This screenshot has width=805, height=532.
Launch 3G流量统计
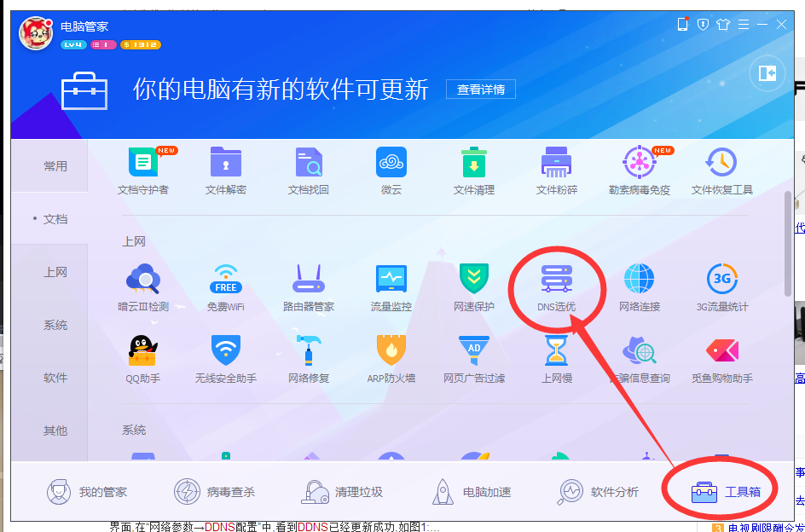tap(721, 287)
